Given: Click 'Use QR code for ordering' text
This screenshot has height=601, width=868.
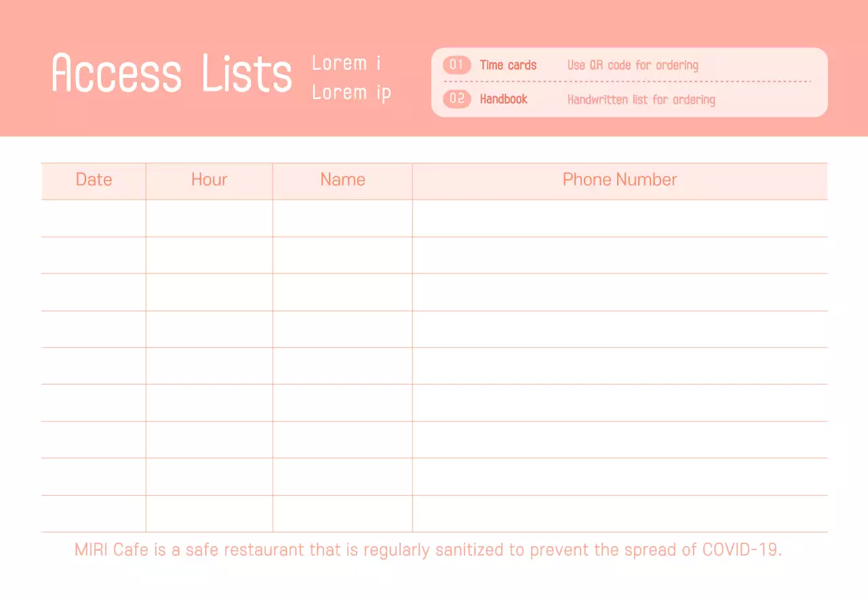Looking at the screenshot, I should [x=633, y=65].
